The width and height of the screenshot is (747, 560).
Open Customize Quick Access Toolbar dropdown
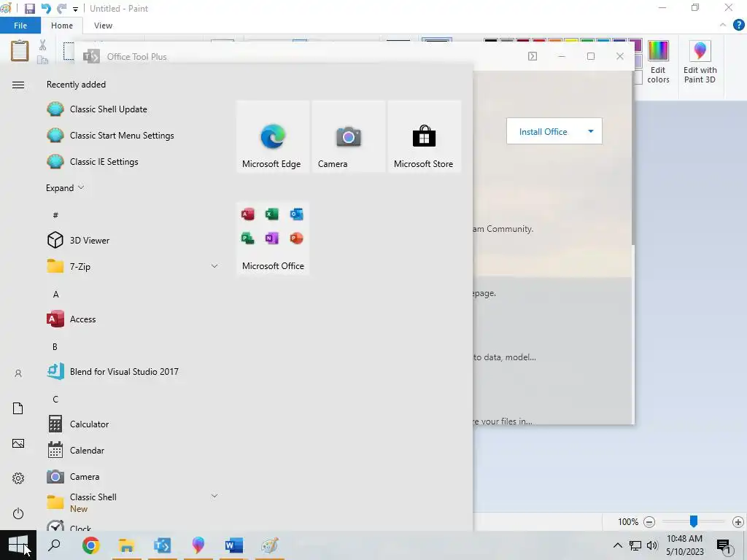point(75,9)
